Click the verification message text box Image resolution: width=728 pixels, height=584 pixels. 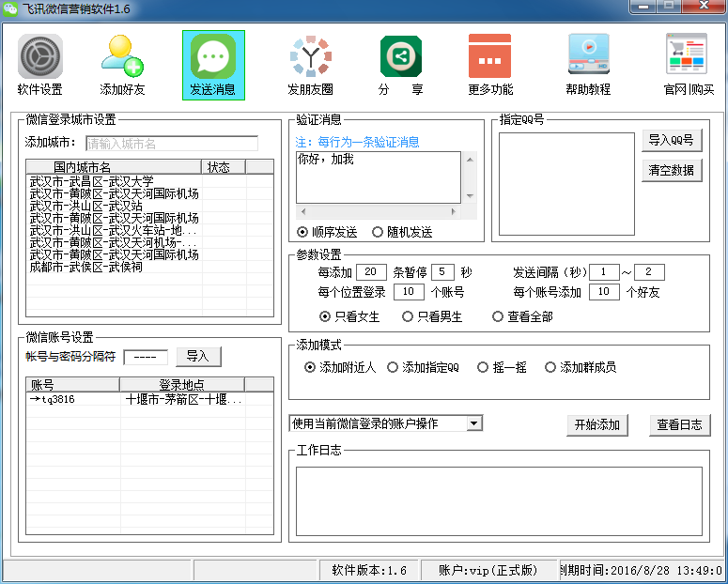coord(379,177)
